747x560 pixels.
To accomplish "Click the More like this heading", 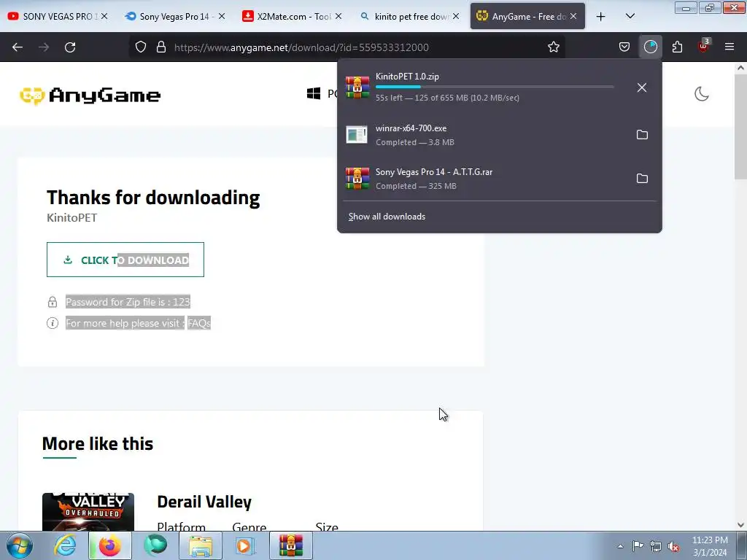I will 98,444.
